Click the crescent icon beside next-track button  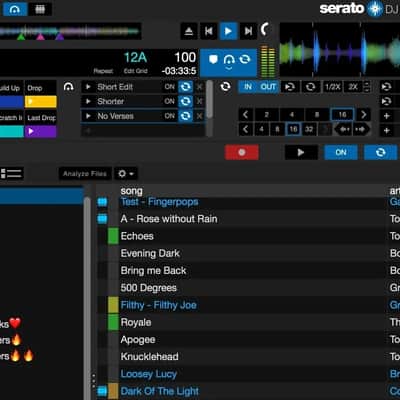point(265,30)
